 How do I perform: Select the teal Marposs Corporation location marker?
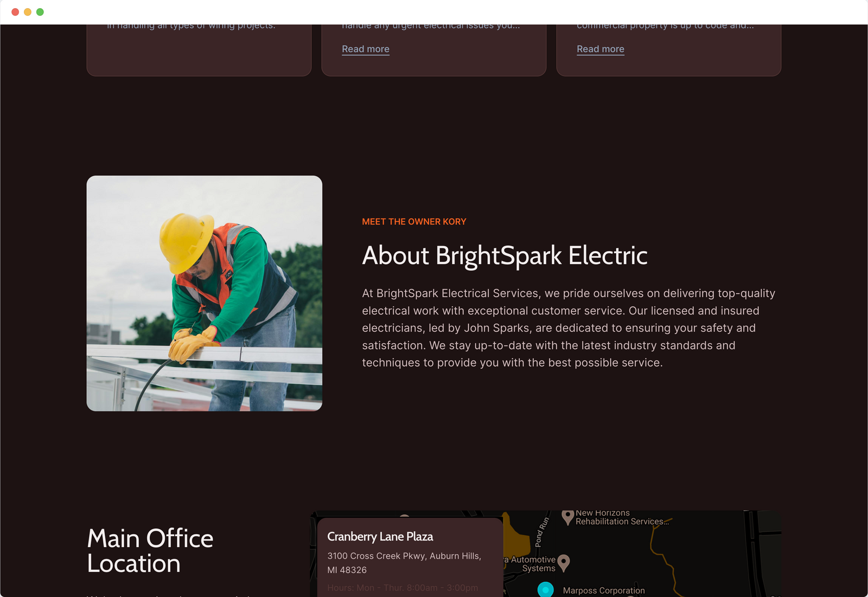(545, 589)
